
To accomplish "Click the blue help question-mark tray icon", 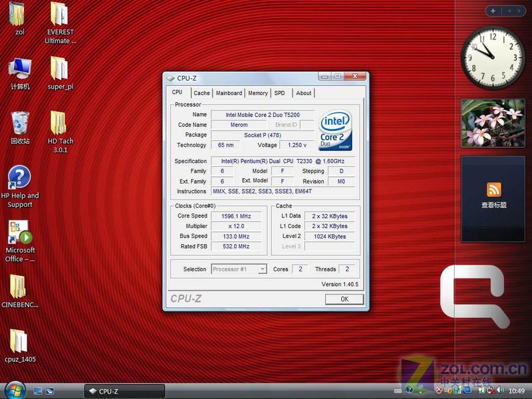I will [x=410, y=390].
